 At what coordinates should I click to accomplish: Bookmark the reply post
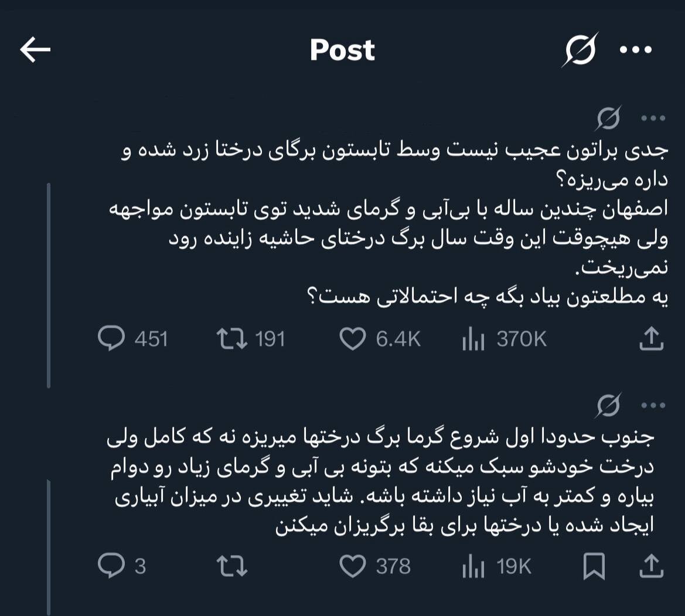click(x=595, y=566)
